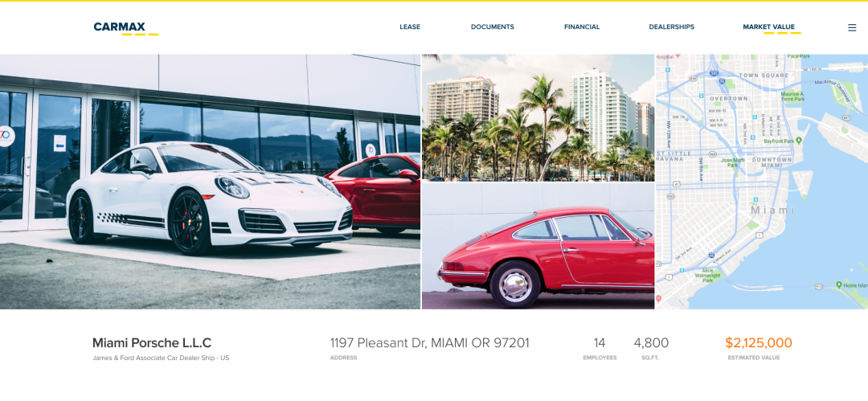Click the Miami Porsche L.L.C title
Viewport: 868px width, 401px height.
pos(152,343)
